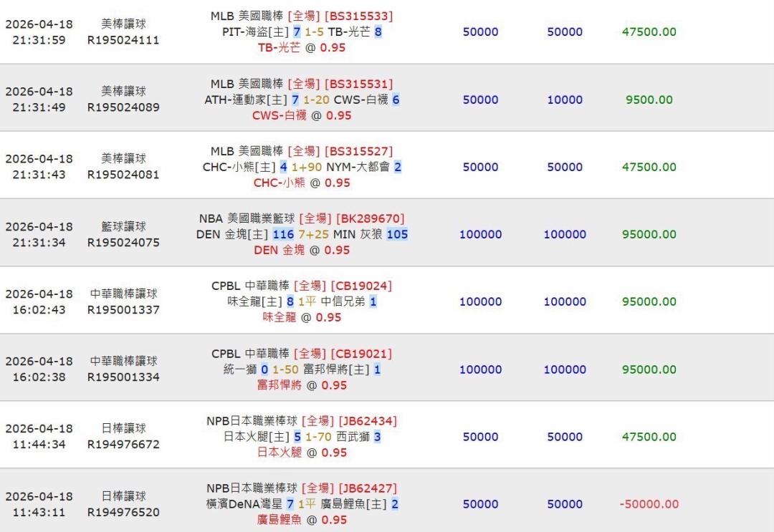Select the 富邦悍將 @ 0.95 pick
The height and width of the screenshot is (532, 774).
[302, 385]
